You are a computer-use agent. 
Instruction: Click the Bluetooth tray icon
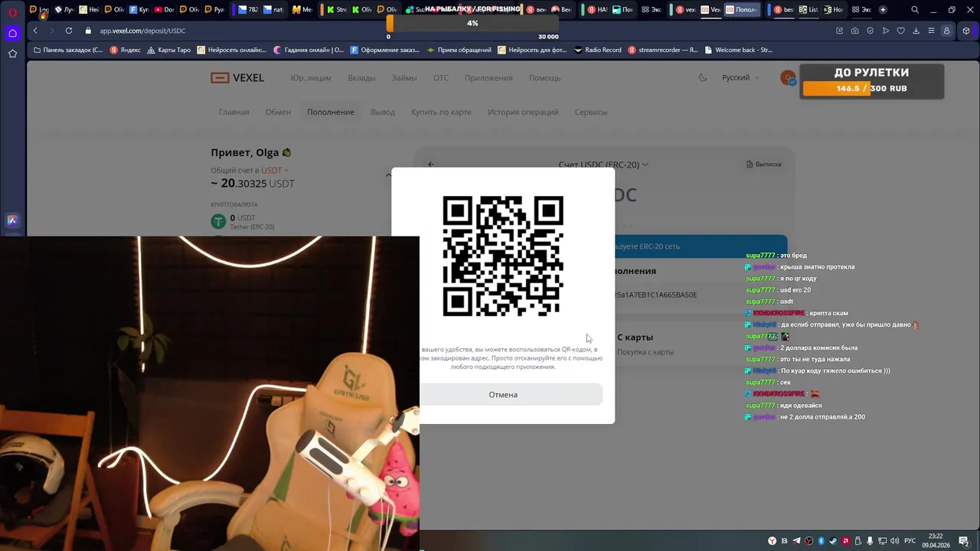click(x=821, y=541)
